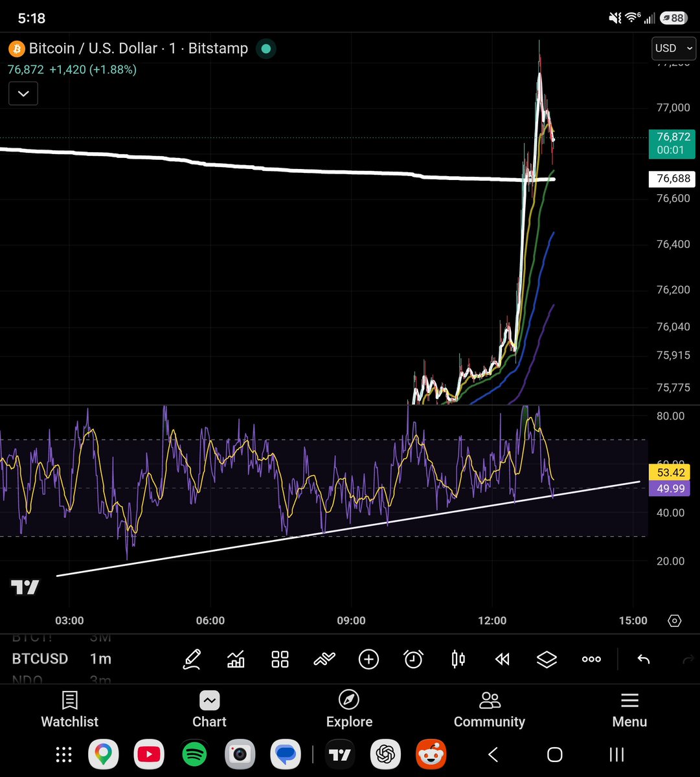
Task: Open the chart settings hexagon icon
Action: click(675, 621)
